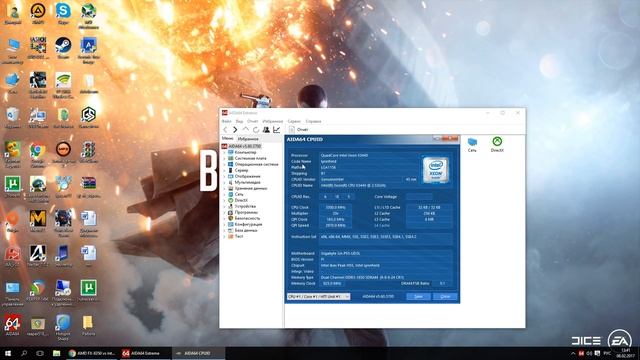
Task: Go back using the AIDA64 toolbar arrow
Action: coord(225,130)
